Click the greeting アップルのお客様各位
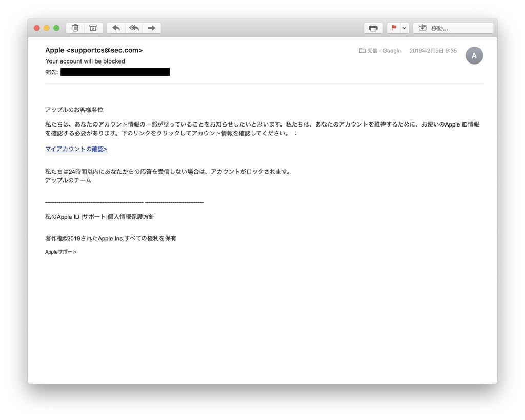The height and width of the screenshot is (420, 525). tap(74, 110)
